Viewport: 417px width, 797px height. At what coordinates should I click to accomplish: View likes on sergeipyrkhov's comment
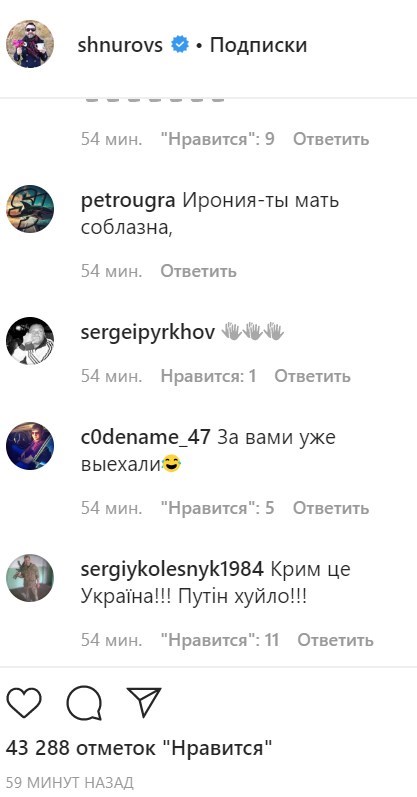pyautogui.click(x=208, y=376)
